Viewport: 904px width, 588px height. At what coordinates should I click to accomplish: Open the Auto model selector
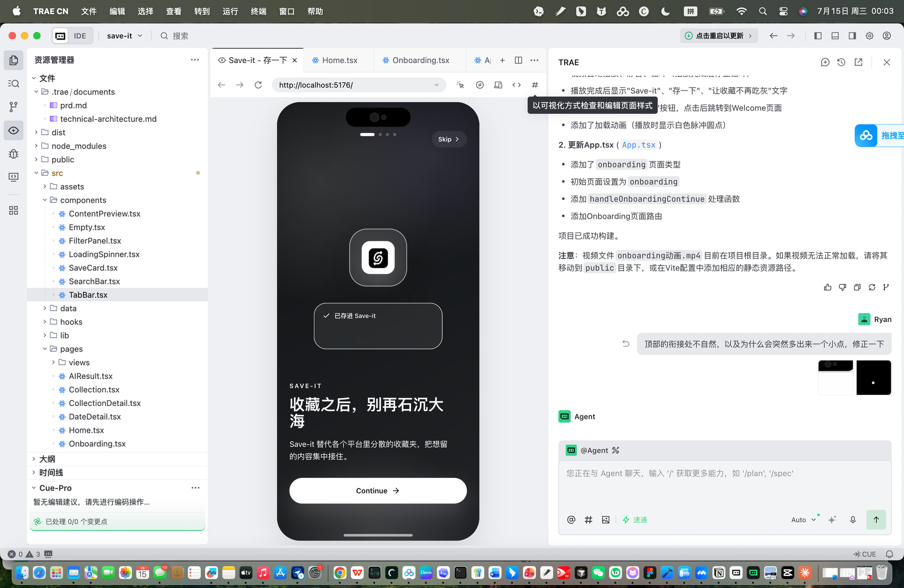(803, 520)
